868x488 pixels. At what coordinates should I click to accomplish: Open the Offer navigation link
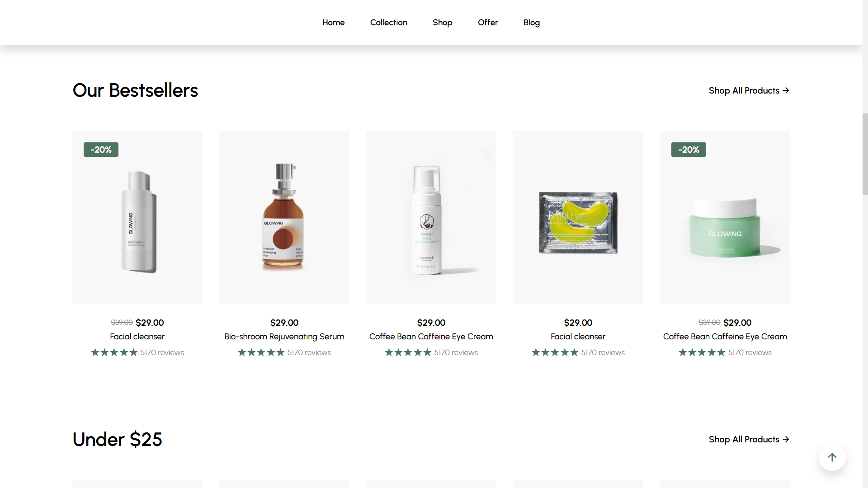pos(488,23)
